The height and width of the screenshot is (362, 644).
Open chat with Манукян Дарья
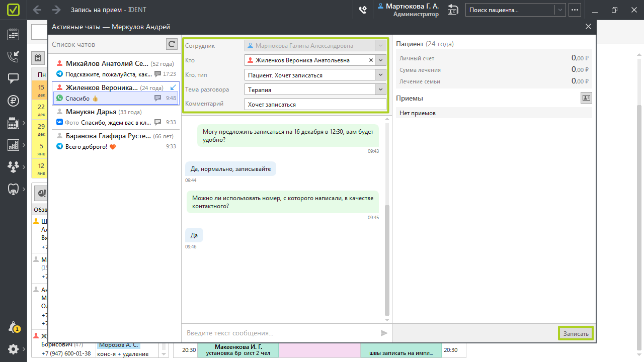pyautogui.click(x=116, y=117)
